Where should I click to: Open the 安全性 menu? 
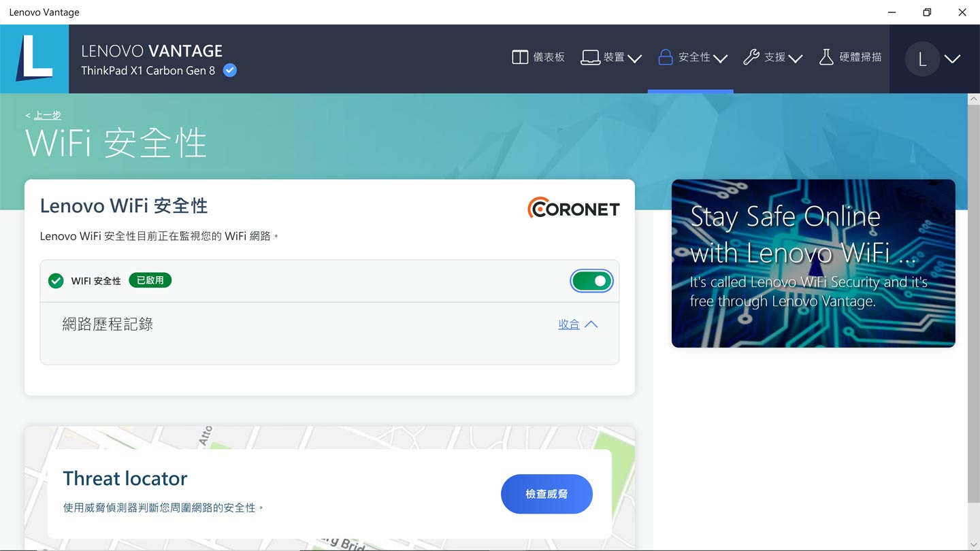[x=693, y=57]
